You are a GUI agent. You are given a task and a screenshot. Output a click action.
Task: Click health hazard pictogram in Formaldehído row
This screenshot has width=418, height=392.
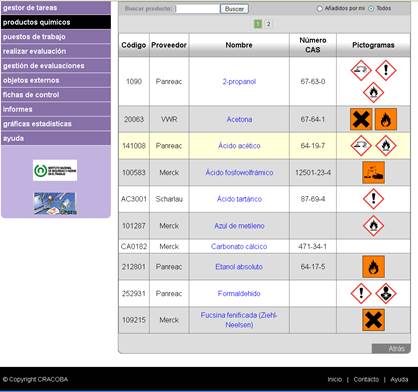[x=386, y=293]
